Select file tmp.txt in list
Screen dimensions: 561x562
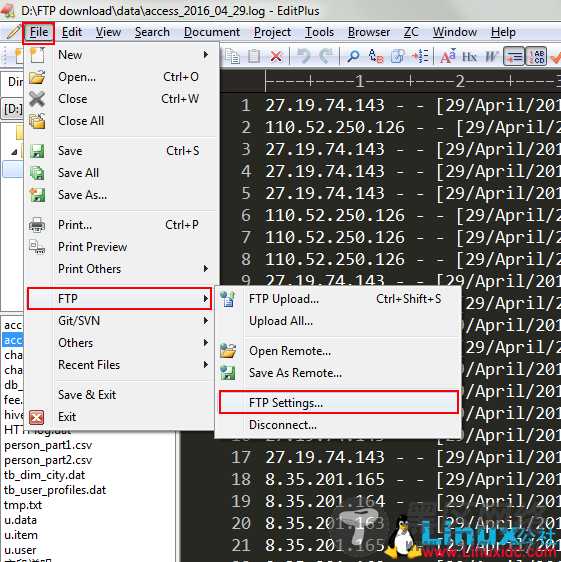(23, 505)
